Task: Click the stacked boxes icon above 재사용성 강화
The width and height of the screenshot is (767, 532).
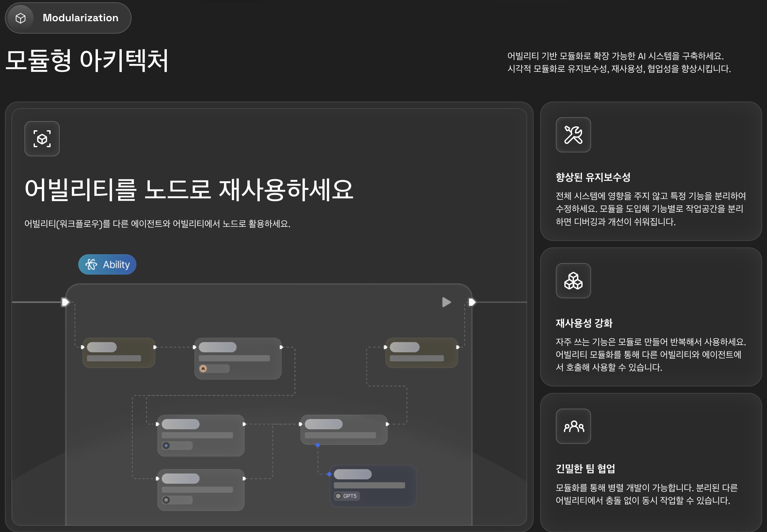Action: pyautogui.click(x=573, y=281)
